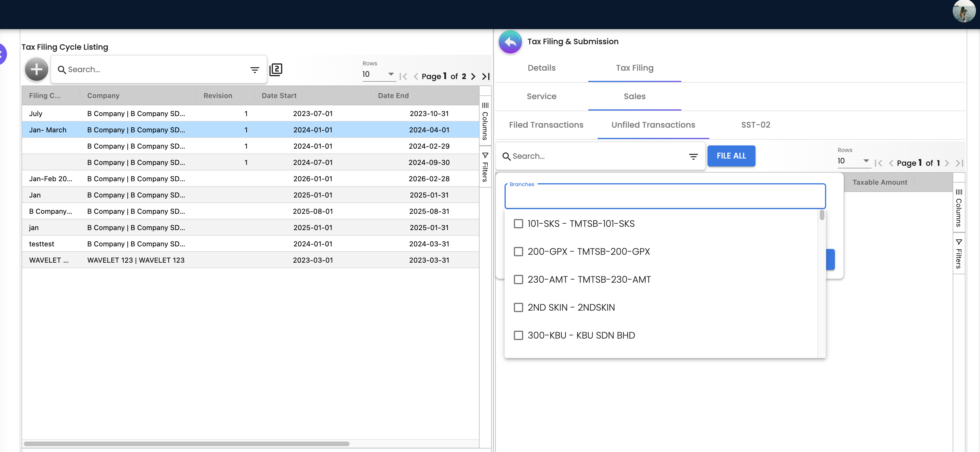The image size is (980, 452).
Task: Select the Jan- March filing cycle row
Action: 250,130
